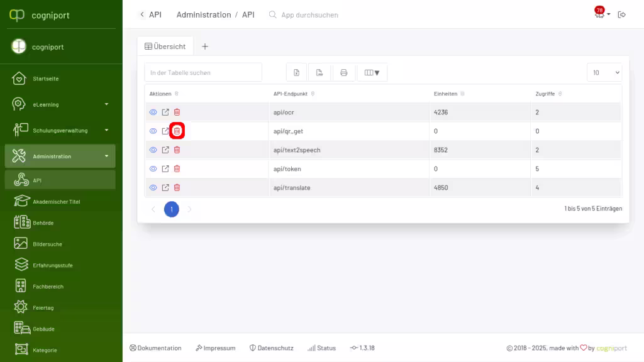644x362 pixels.
Task: Click the logout icon in the header
Action: (x=622, y=14)
